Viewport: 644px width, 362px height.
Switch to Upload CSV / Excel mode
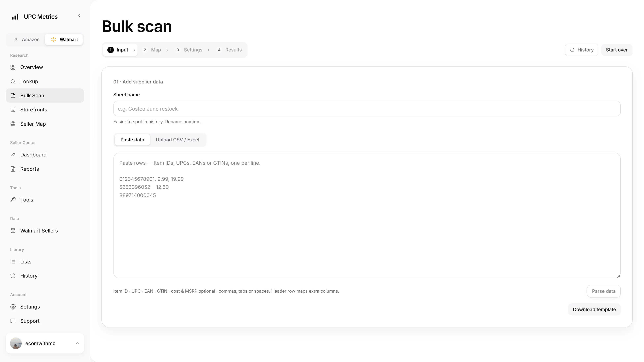pos(178,140)
